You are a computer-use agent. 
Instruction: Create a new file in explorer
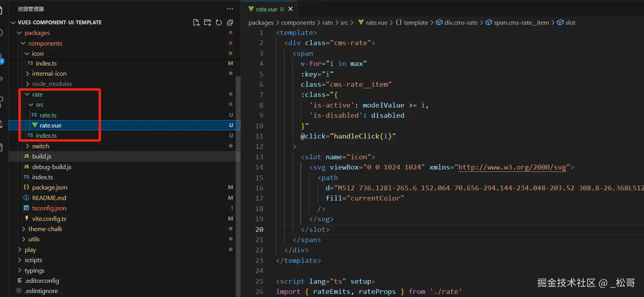196,22
